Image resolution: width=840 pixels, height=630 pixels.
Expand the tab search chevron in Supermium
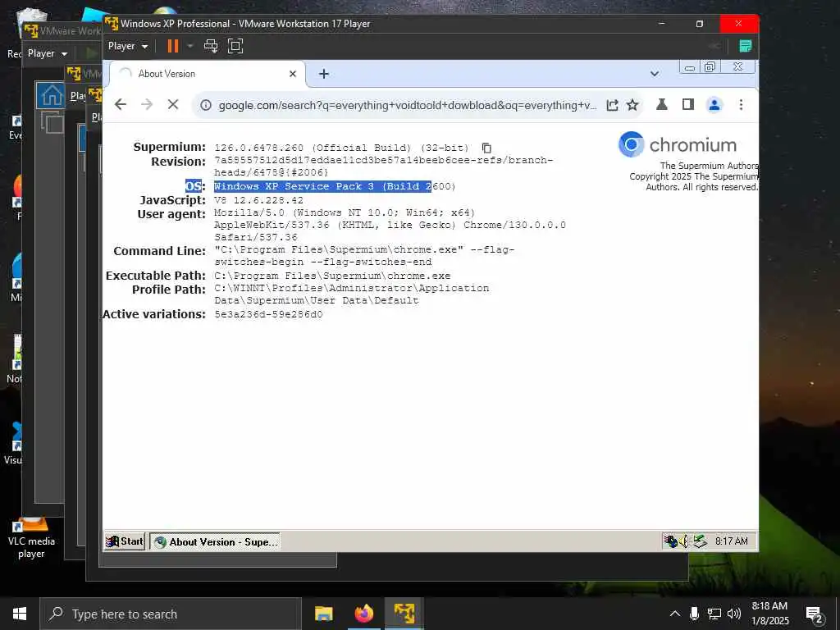tap(654, 73)
